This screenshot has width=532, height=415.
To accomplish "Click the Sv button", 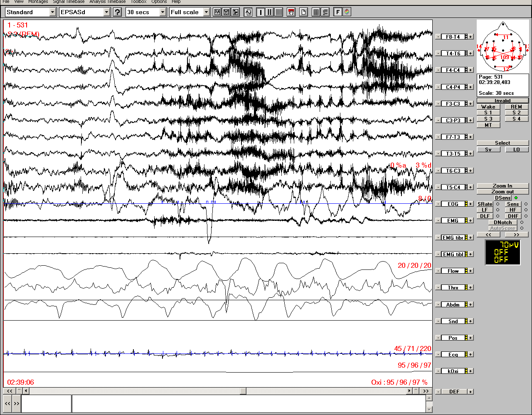I will click(488, 150).
